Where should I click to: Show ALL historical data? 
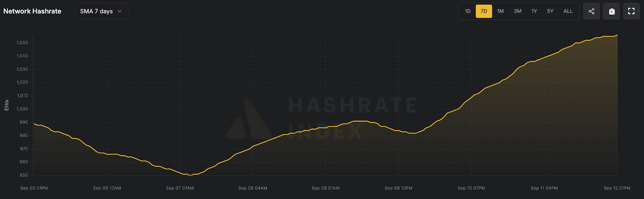(568, 11)
